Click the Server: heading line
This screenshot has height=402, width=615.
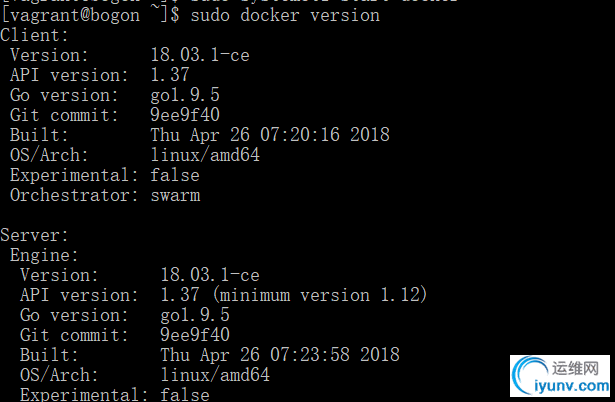pyautogui.click(x=35, y=235)
